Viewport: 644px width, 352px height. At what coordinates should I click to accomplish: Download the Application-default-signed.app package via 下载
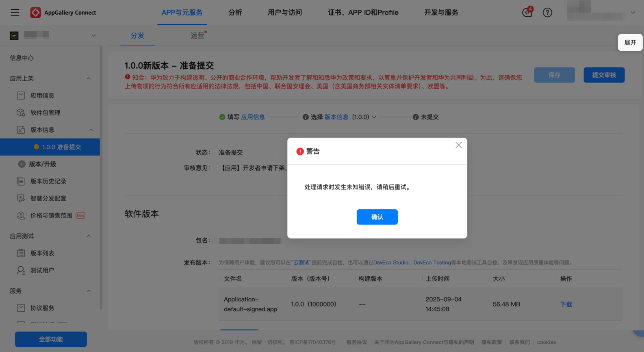click(x=566, y=304)
